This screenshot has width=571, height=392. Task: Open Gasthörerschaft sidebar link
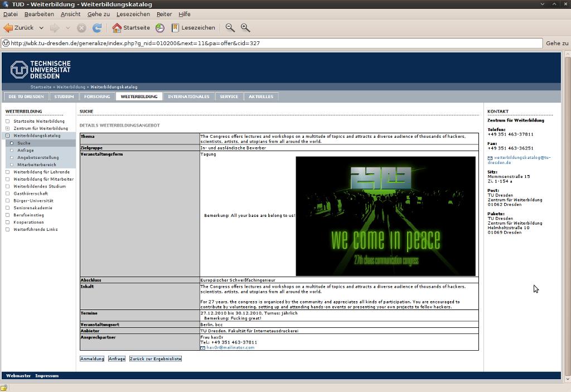coord(31,193)
